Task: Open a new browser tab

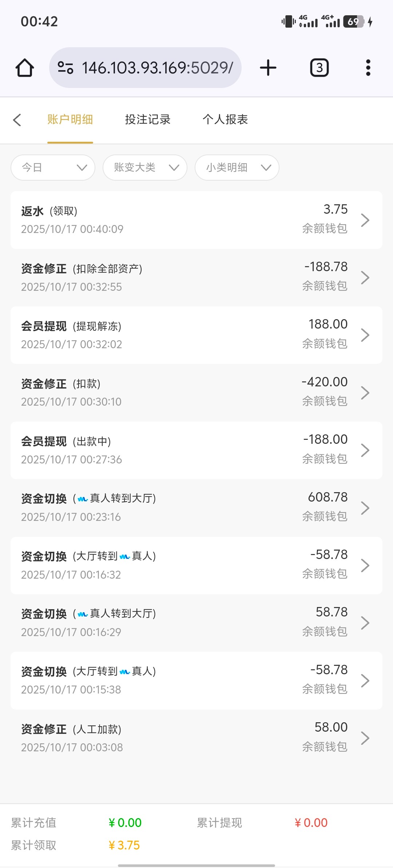Action: point(268,68)
